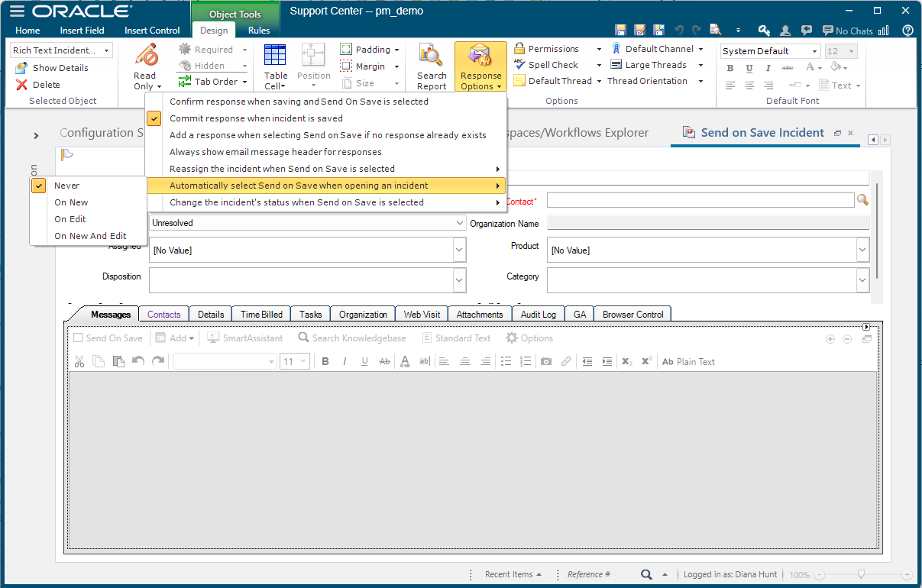Click the SmartAssistant button
The width and height of the screenshot is (922, 588).
click(245, 338)
